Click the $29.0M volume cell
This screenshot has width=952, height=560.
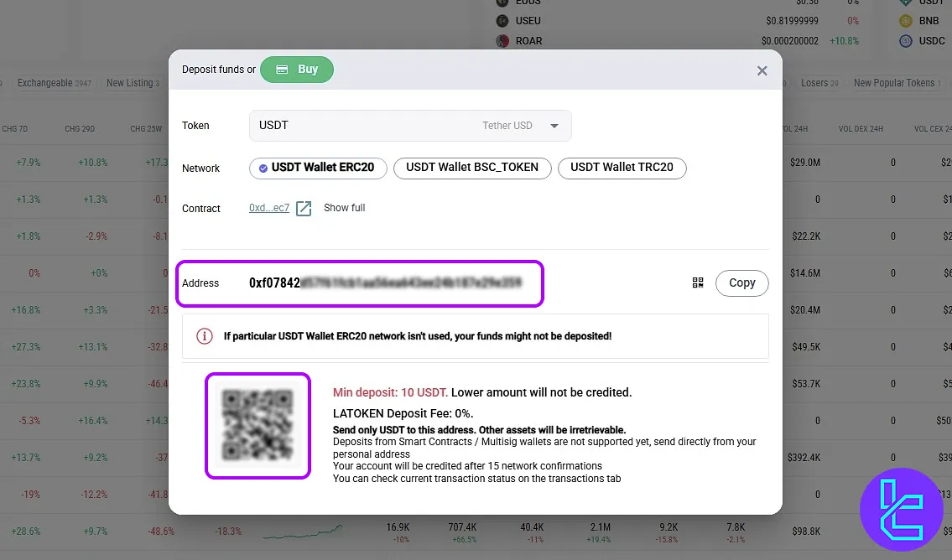805,163
